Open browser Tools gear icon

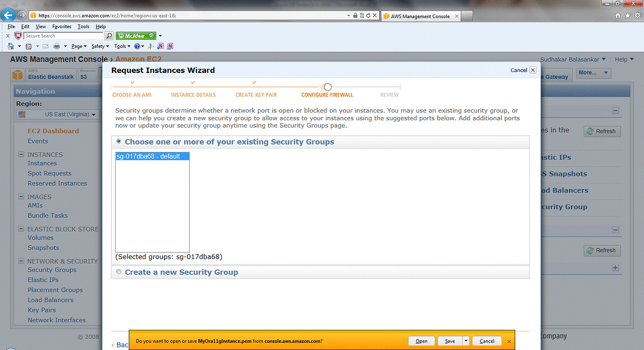(636, 16)
